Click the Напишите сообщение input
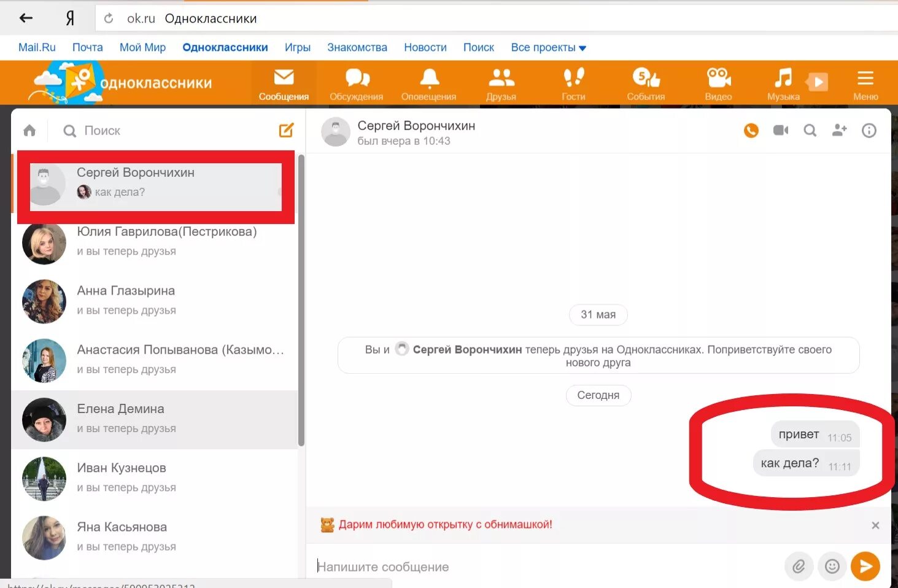This screenshot has height=588, width=898. point(546,567)
